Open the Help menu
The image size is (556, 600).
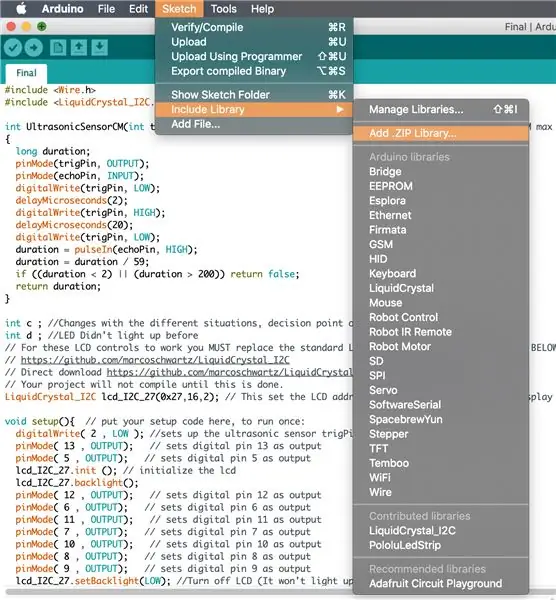(262, 8)
